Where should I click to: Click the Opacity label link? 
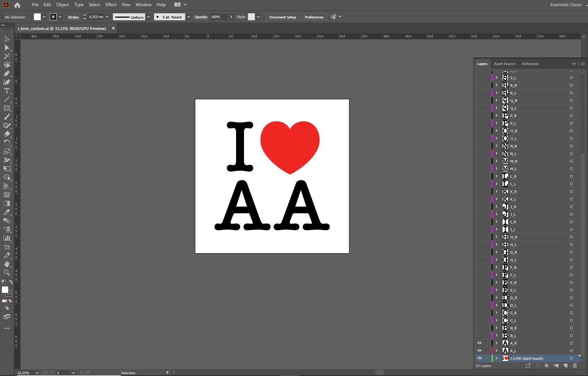click(x=201, y=17)
